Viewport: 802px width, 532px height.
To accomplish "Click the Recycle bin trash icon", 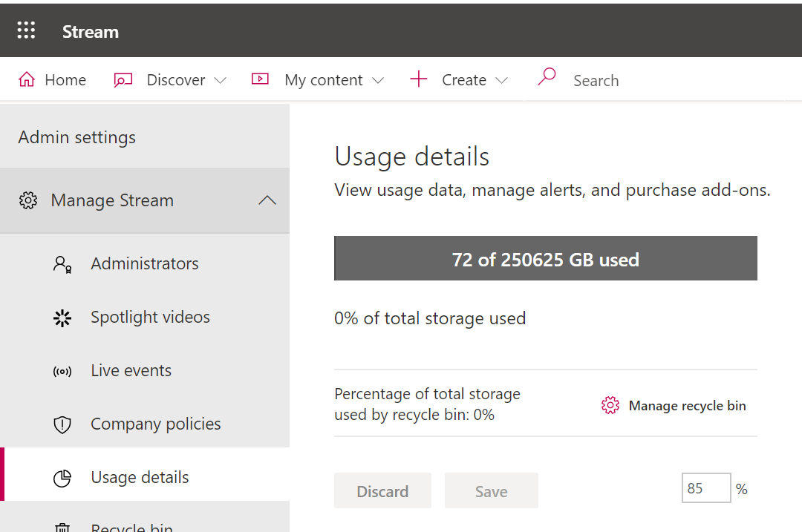I will point(62,526).
